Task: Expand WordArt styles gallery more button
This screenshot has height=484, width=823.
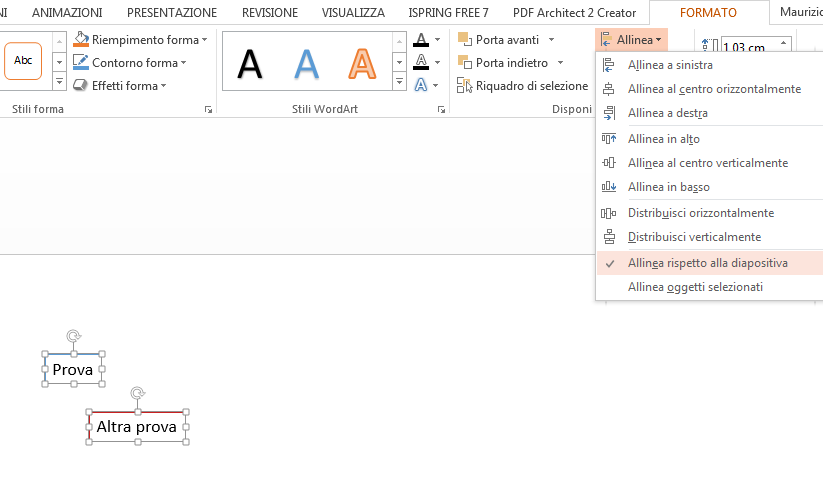Action: [x=399, y=81]
